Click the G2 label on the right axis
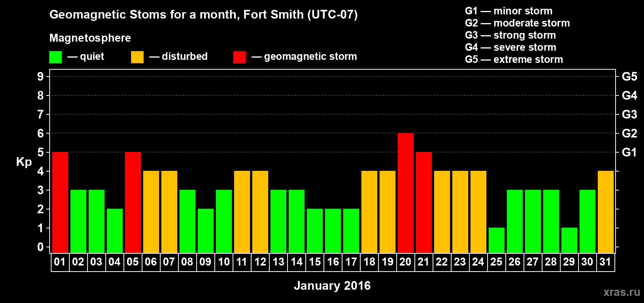Screen dimensions: 644x303 [630, 133]
